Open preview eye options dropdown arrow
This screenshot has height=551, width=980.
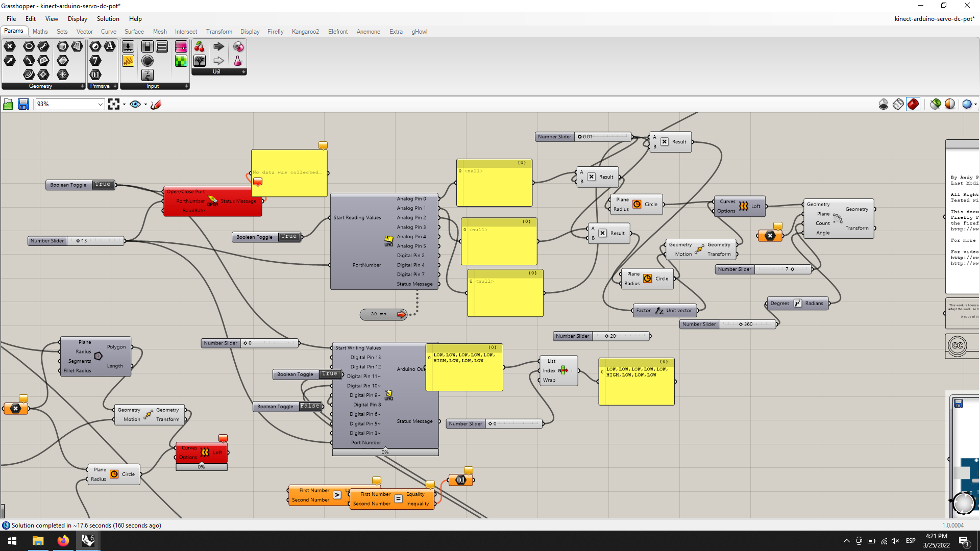point(145,105)
